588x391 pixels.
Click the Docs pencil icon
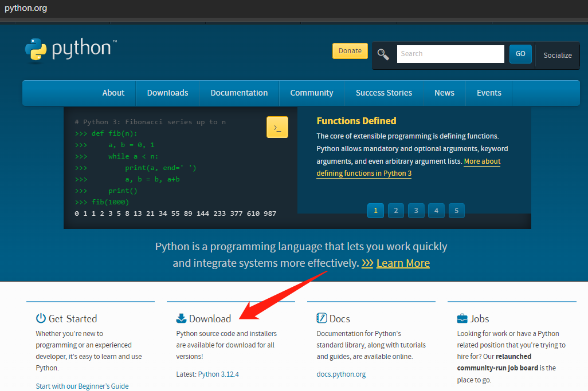click(x=322, y=318)
